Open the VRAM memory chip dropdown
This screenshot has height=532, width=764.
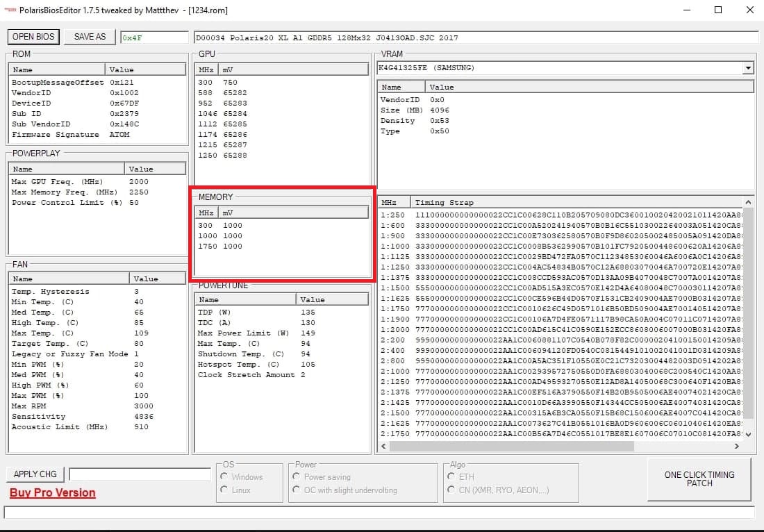[x=748, y=68]
